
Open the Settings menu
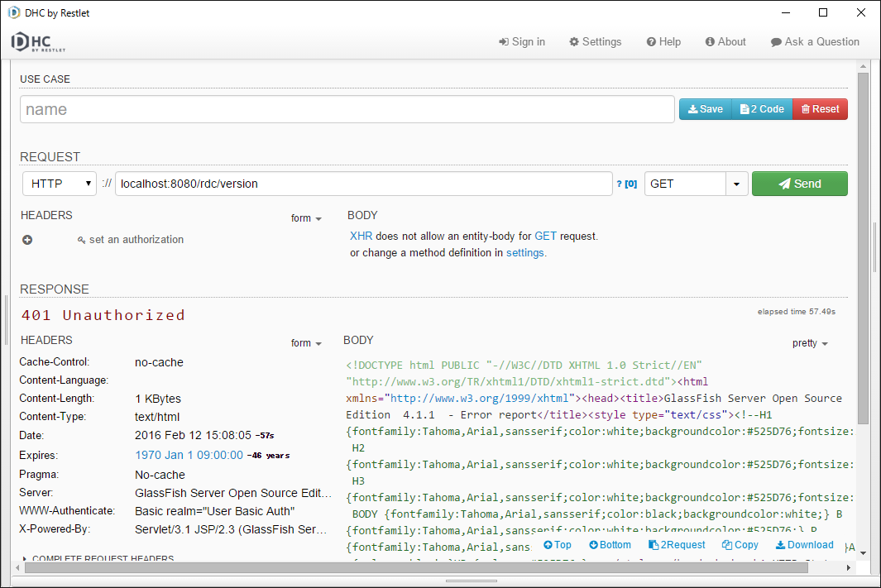pyautogui.click(x=595, y=41)
